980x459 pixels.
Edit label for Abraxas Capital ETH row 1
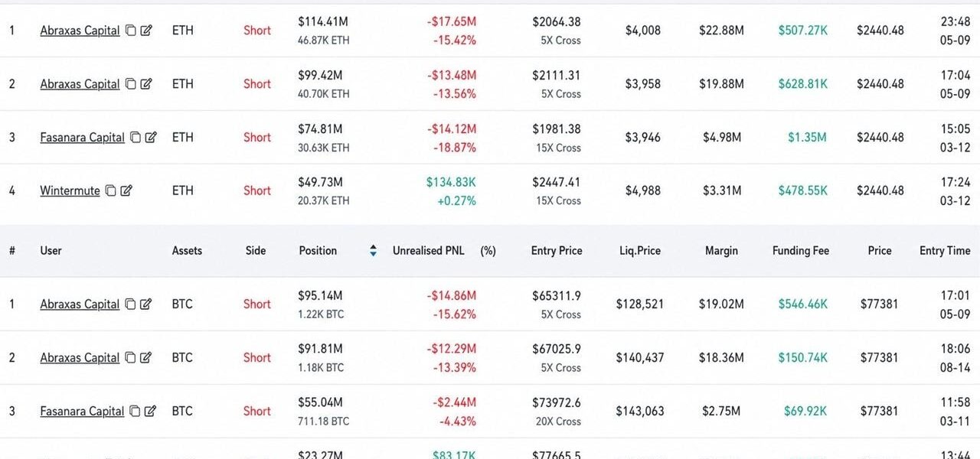coord(146,31)
